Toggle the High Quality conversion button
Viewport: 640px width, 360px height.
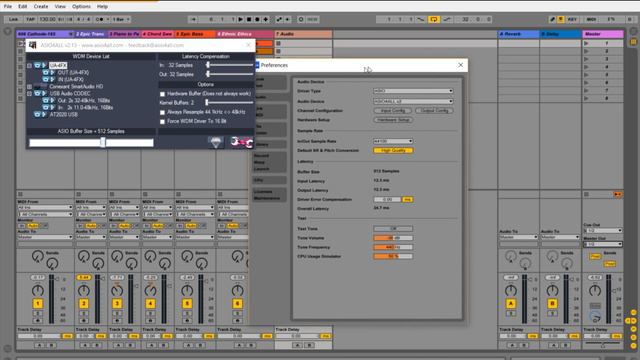pos(393,151)
